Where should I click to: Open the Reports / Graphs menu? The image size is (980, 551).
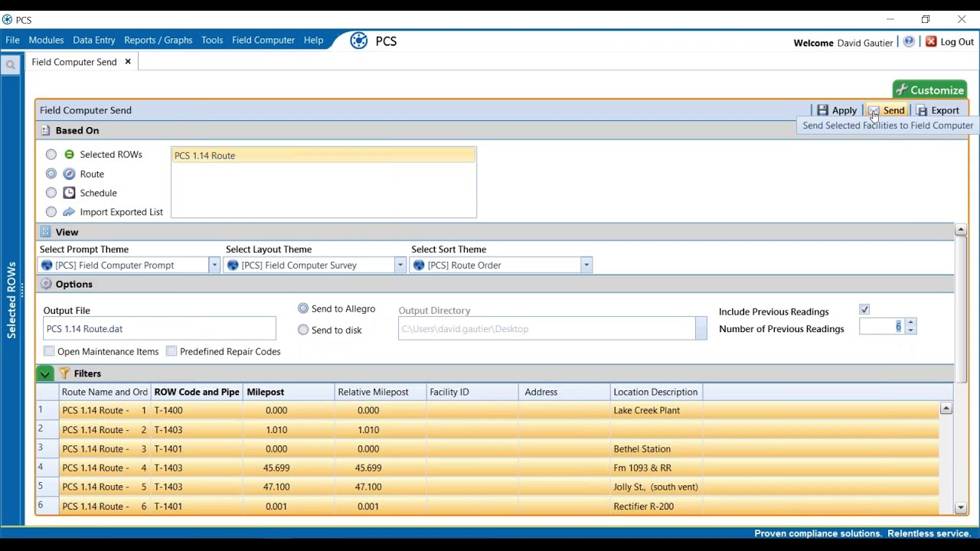coord(158,40)
